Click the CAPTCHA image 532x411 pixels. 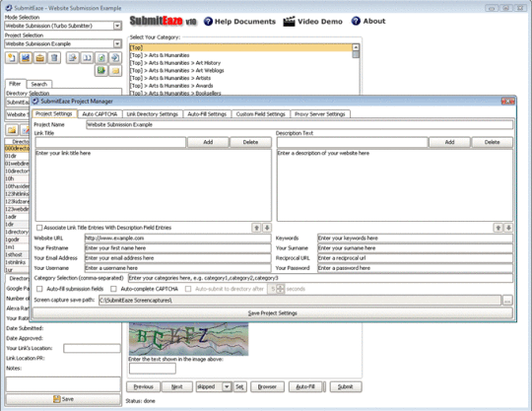188,339
